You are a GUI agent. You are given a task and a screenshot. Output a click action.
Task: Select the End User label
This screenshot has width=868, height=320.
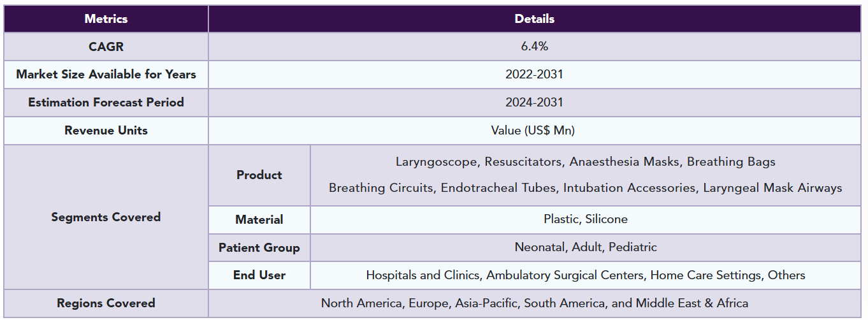[259, 275]
